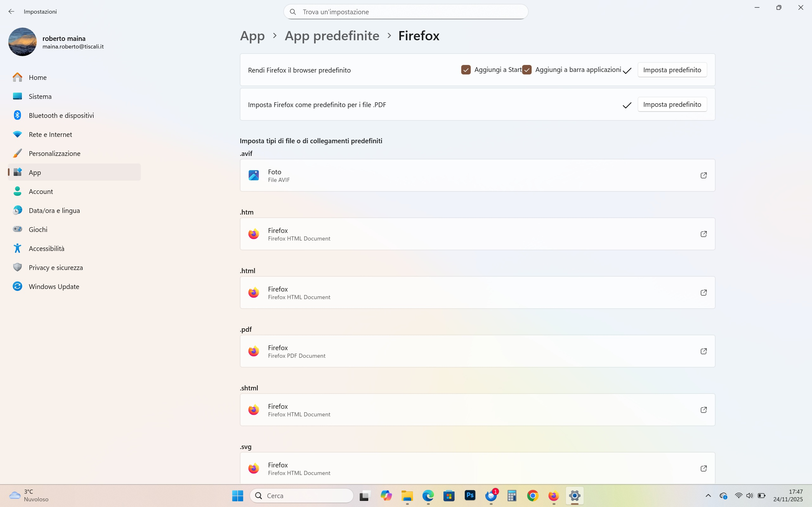Open Photoshop from the taskbar
Screen dimensions: 812x507
point(470,495)
